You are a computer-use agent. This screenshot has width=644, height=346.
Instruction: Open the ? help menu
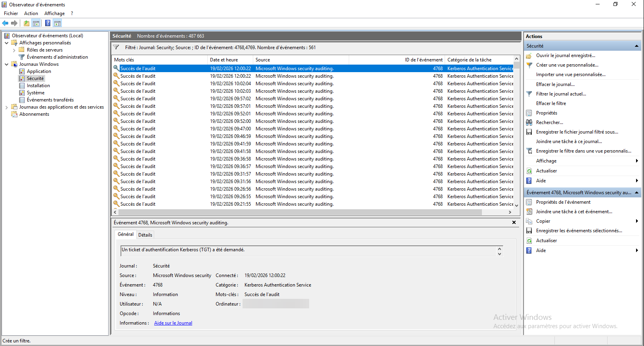(x=72, y=13)
